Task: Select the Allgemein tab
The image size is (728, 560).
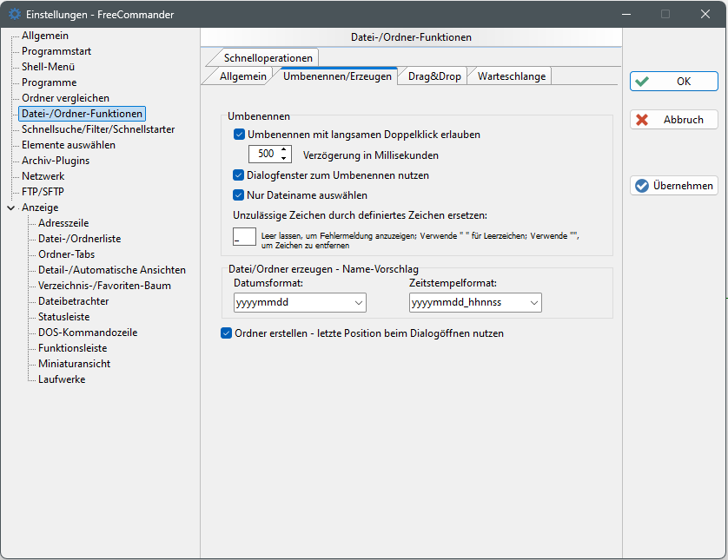Action: pyautogui.click(x=242, y=76)
